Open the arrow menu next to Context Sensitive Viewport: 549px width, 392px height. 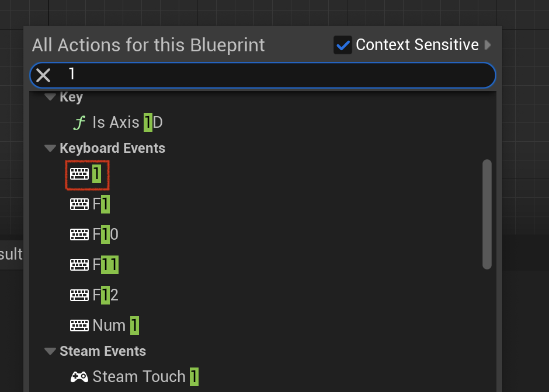coord(488,45)
